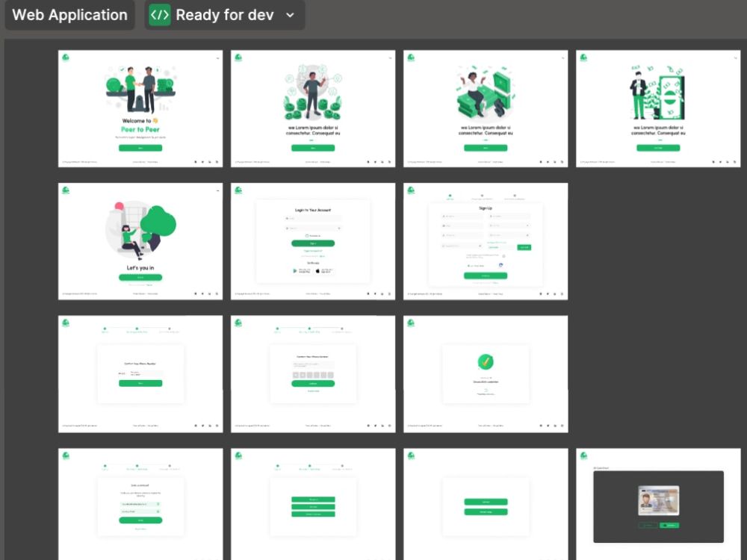Click the woman sitting on cash illustration
This screenshot has height=560, width=747.
486,93
